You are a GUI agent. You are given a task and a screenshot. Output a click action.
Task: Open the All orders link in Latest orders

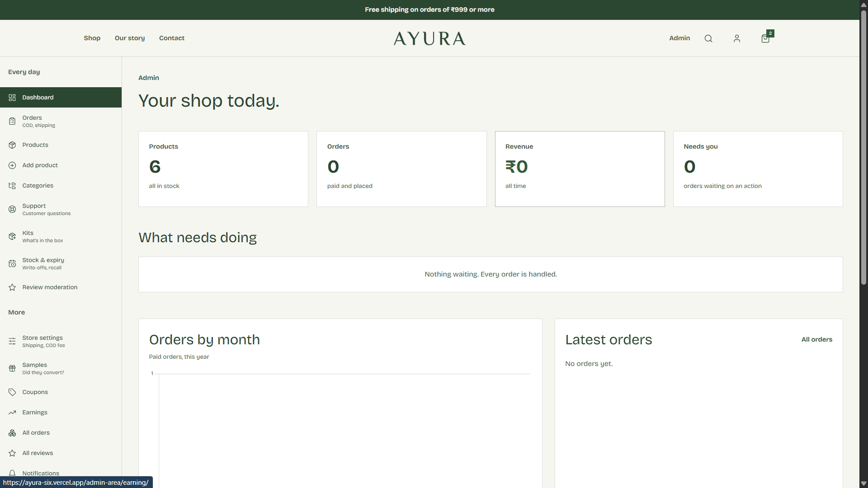pos(816,339)
